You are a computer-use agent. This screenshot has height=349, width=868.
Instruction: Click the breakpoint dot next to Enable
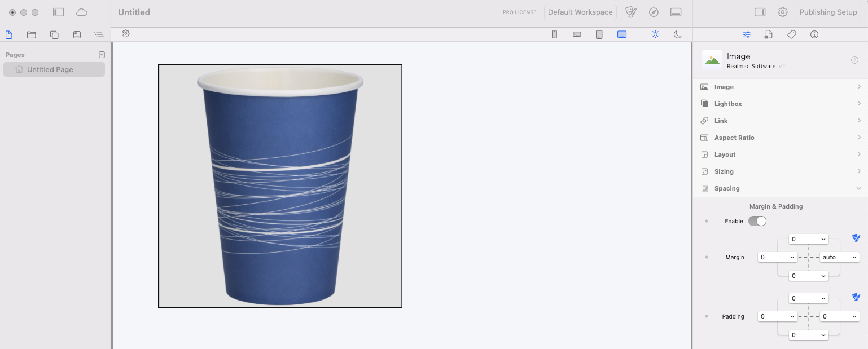(707, 221)
